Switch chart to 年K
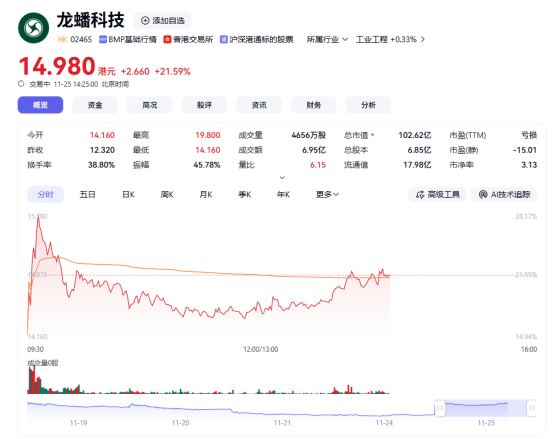The height and width of the screenshot is (439, 554). (x=283, y=195)
